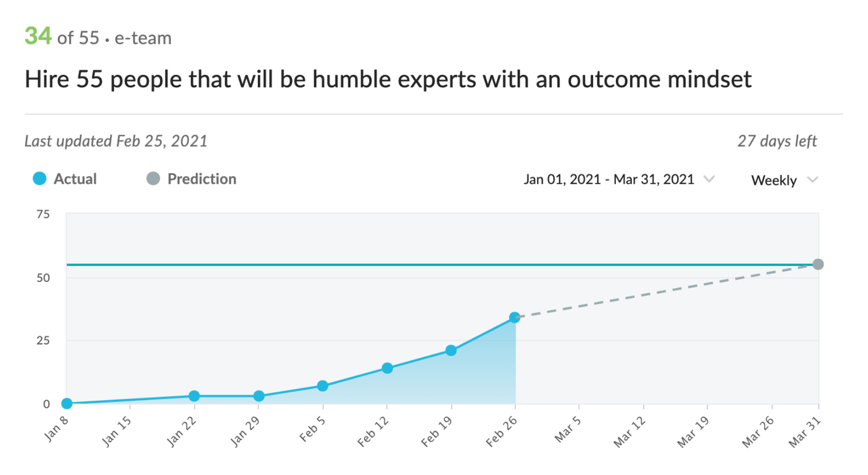Open the Jan 01 - Mar 31 date range dropdown
The image size is (868, 475).
pyautogui.click(x=609, y=180)
